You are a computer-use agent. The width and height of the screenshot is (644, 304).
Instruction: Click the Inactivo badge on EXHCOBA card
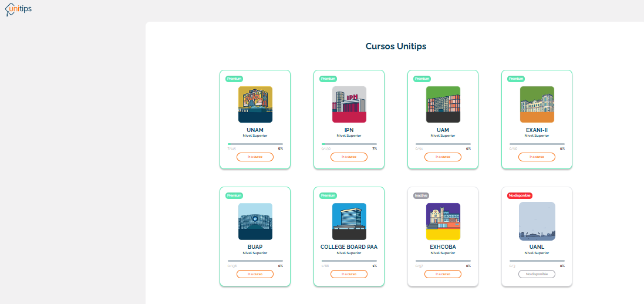pos(421,195)
